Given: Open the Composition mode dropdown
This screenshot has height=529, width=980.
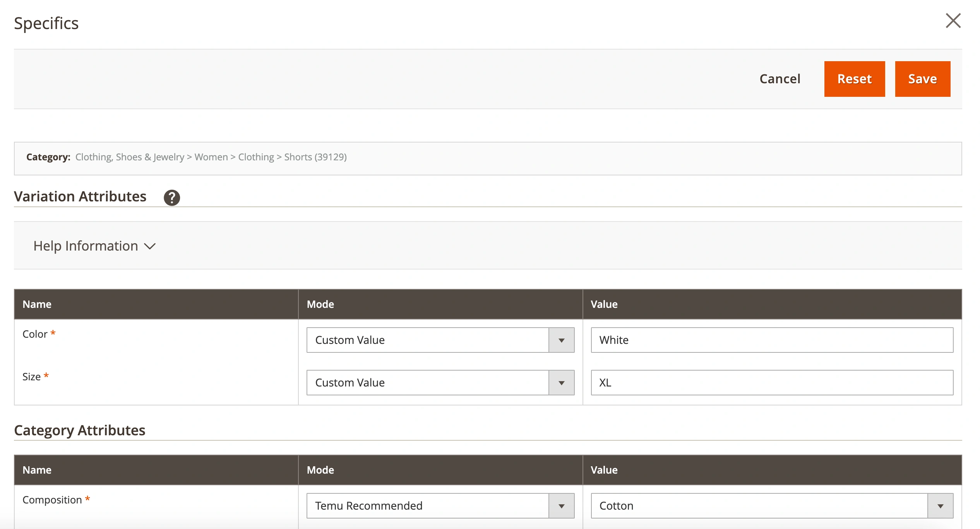Looking at the screenshot, I should (440, 506).
